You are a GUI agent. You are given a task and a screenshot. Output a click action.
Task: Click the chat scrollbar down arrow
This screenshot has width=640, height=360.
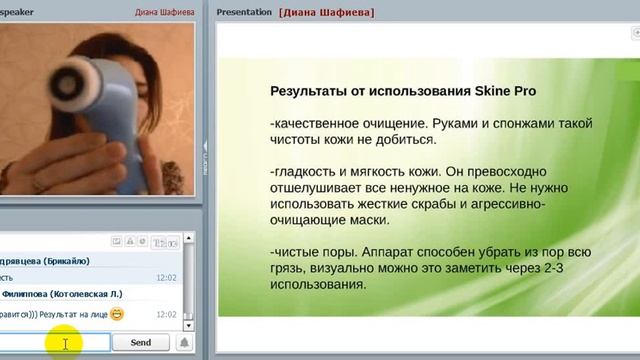[x=189, y=325]
